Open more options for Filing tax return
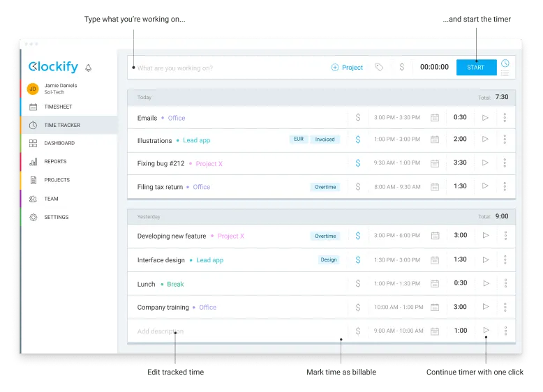 point(505,186)
